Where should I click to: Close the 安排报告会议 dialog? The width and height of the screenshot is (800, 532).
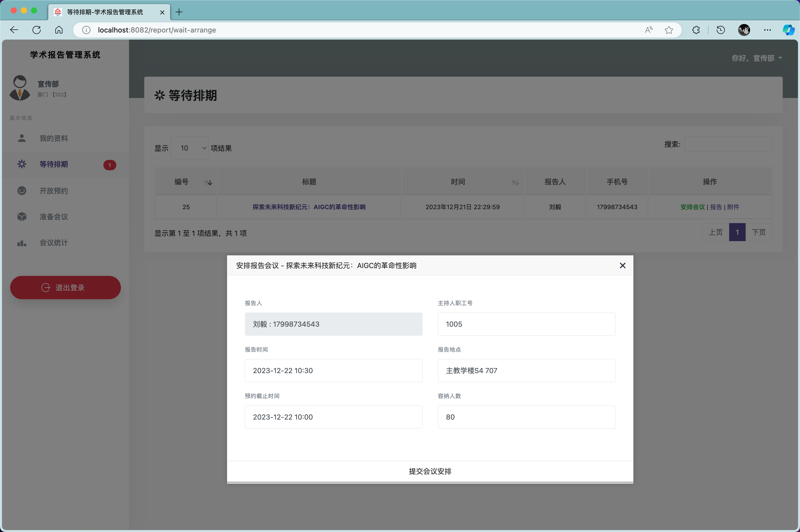pos(622,266)
